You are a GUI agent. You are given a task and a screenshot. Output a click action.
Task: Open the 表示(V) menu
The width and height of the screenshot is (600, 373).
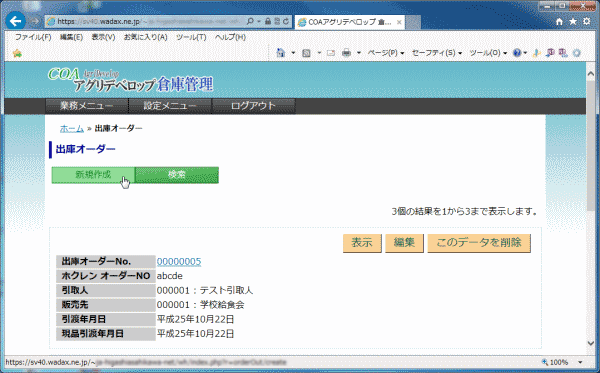click(103, 37)
